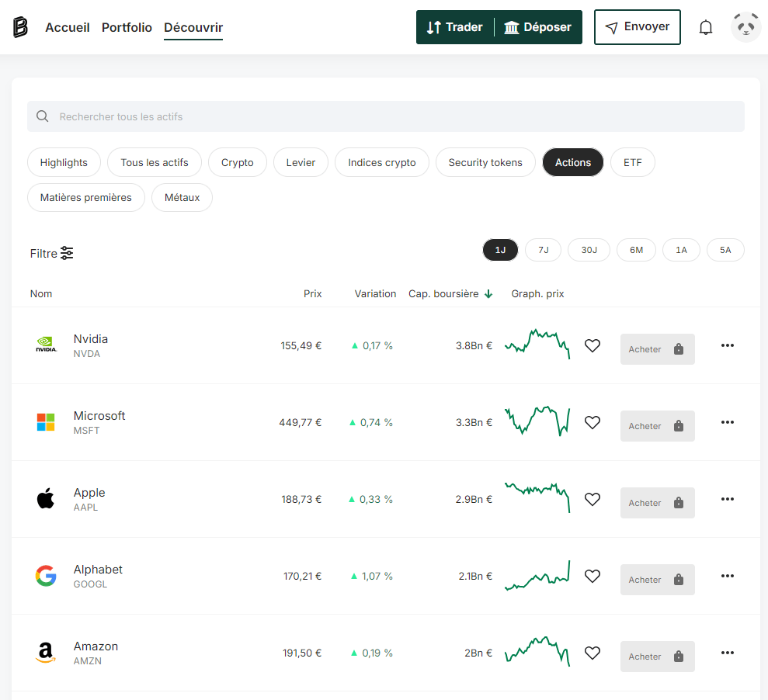Click the Apple logo icon
768x700 pixels.
click(x=46, y=498)
